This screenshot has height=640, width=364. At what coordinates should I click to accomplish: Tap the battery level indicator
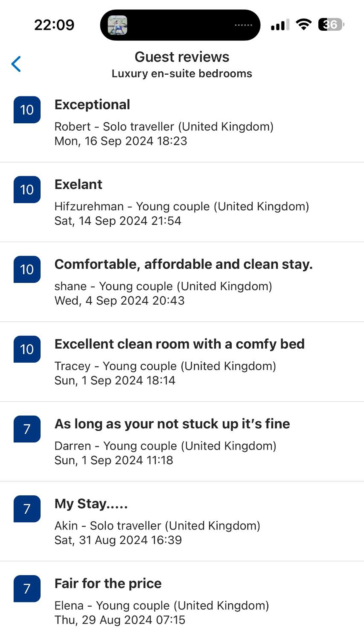331,24
